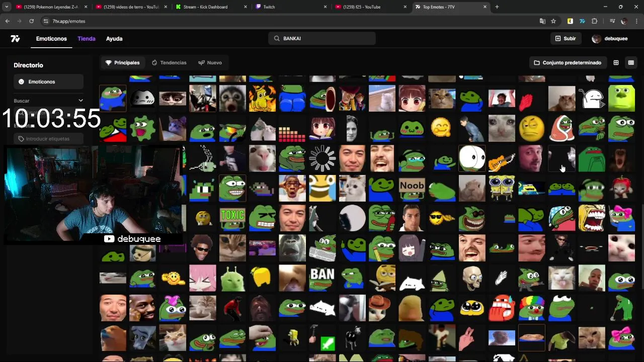644x362 pixels.
Task: Open the white pointing glove emote
Action: 502,278
